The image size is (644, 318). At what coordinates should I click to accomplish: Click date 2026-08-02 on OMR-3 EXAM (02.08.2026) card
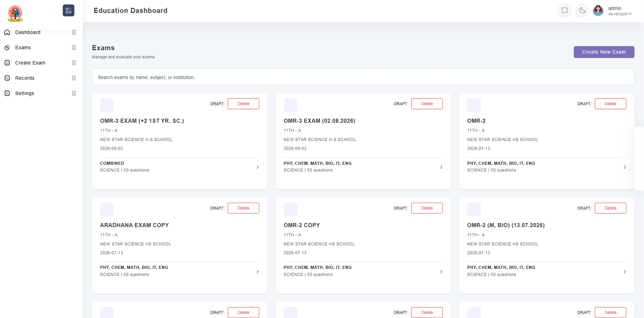point(295,148)
